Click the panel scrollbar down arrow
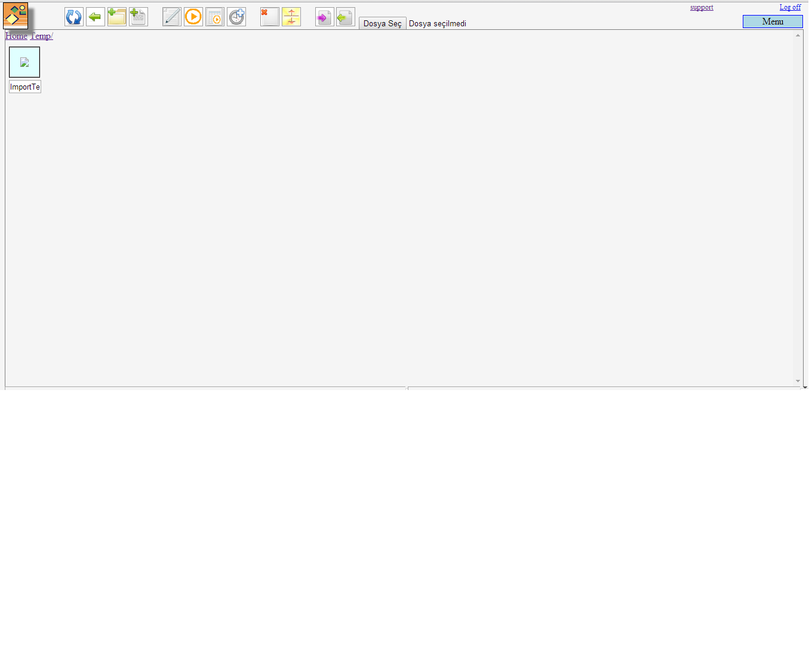The height and width of the screenshot is (657, 812). 798,381
